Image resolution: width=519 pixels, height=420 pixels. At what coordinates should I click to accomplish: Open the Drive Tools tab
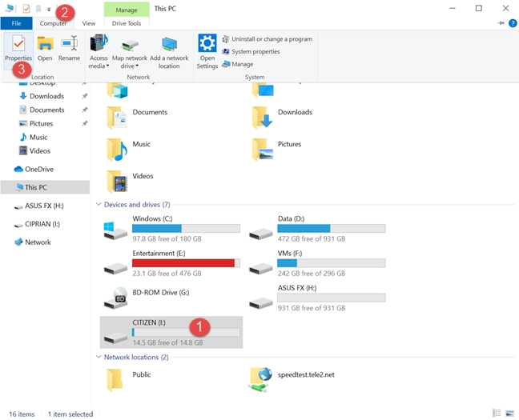(x=127, y=23)
